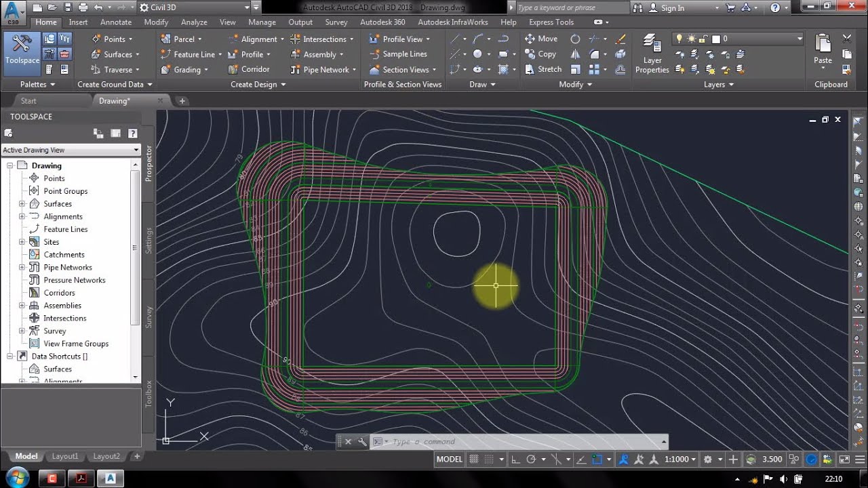The width and height of the screenshot is (868, 488).
Task: Open the layer 0 dropdown list
Action: (x=800, y=39)
